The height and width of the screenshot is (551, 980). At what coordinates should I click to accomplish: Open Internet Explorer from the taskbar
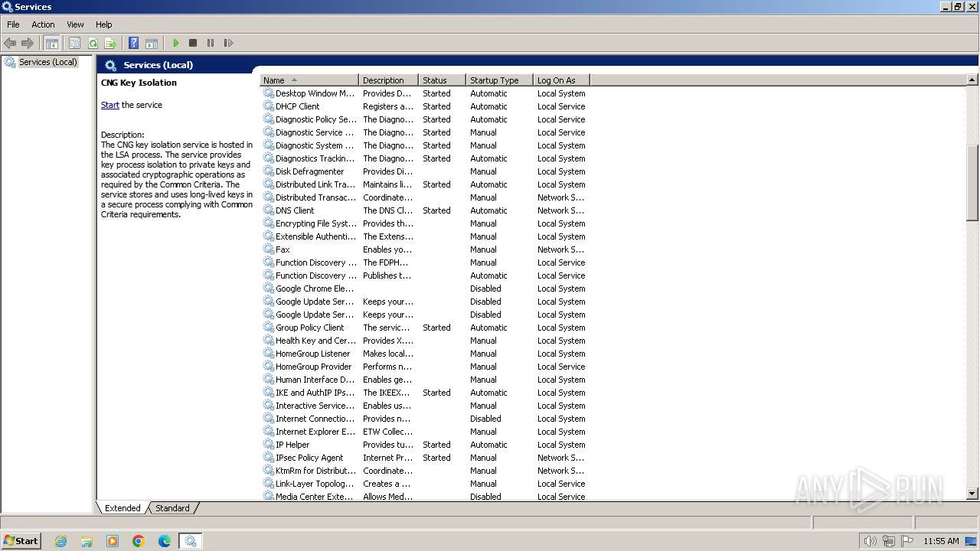point(61,541)
